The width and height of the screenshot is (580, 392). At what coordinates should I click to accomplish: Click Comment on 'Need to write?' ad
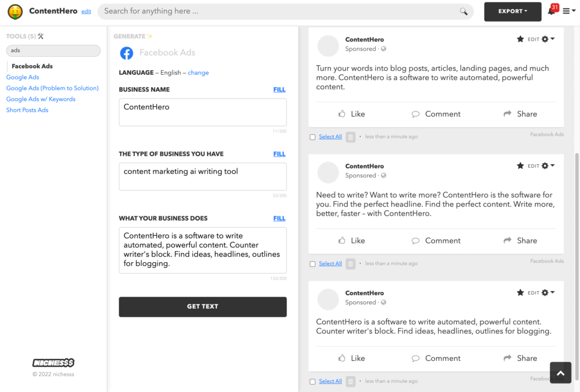click(436, 241)
